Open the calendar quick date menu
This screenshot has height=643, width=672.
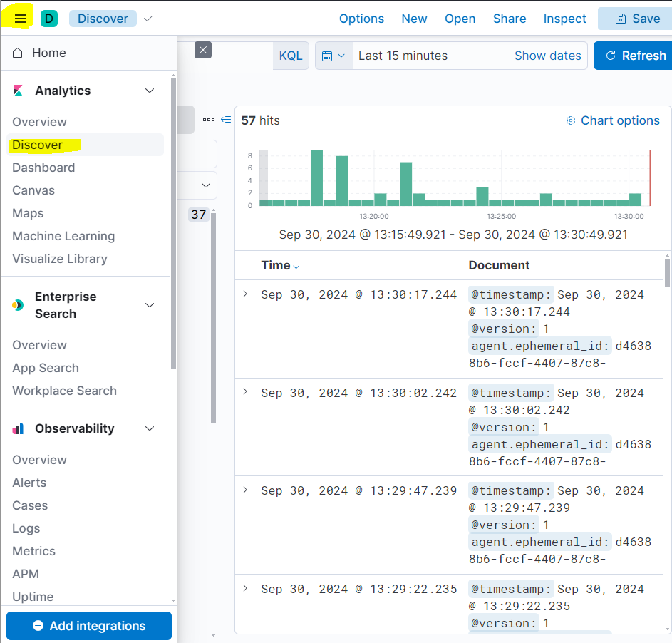pyautogui.click(x=334, y=56)
